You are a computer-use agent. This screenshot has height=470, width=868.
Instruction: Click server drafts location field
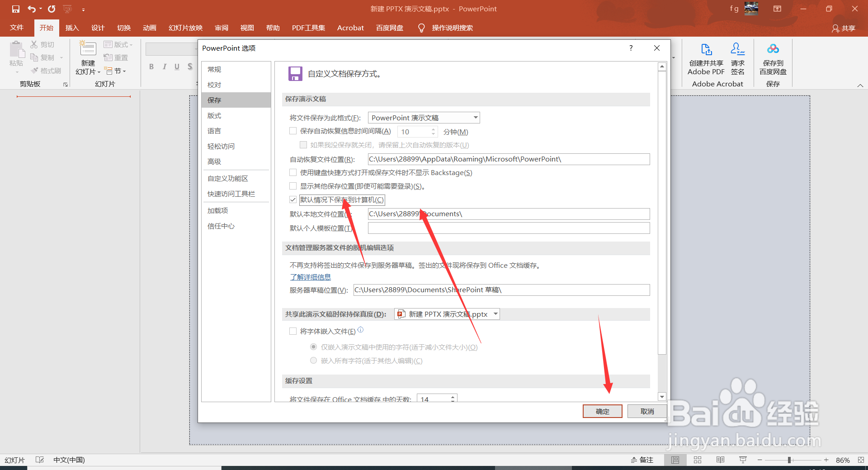pyautogui.click(x=501, y=290)
